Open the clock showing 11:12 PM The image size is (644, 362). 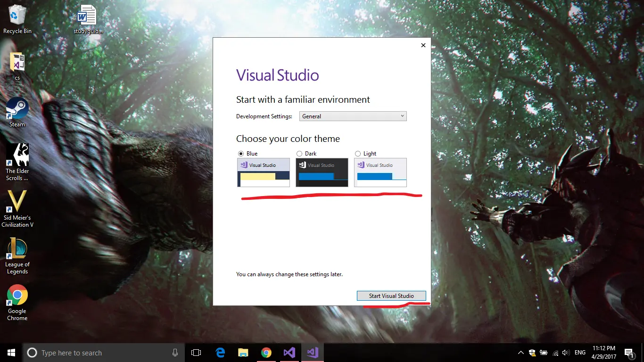(604, 353)
